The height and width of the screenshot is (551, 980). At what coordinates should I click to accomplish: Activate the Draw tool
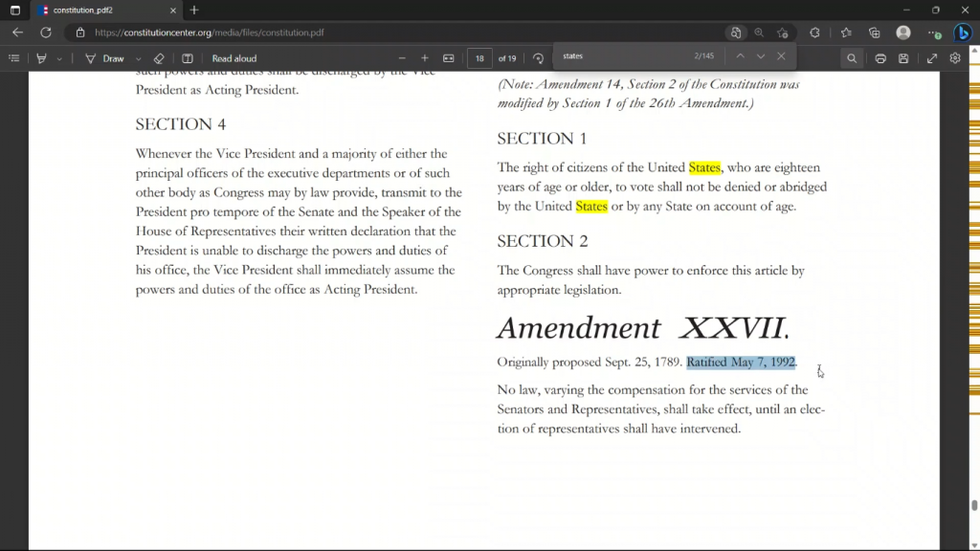105,58
